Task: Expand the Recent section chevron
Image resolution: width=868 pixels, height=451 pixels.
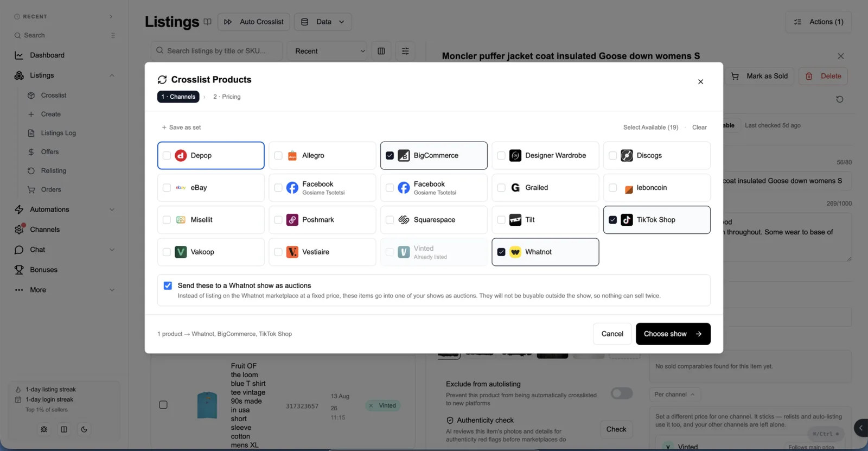Action: point(111,17)
